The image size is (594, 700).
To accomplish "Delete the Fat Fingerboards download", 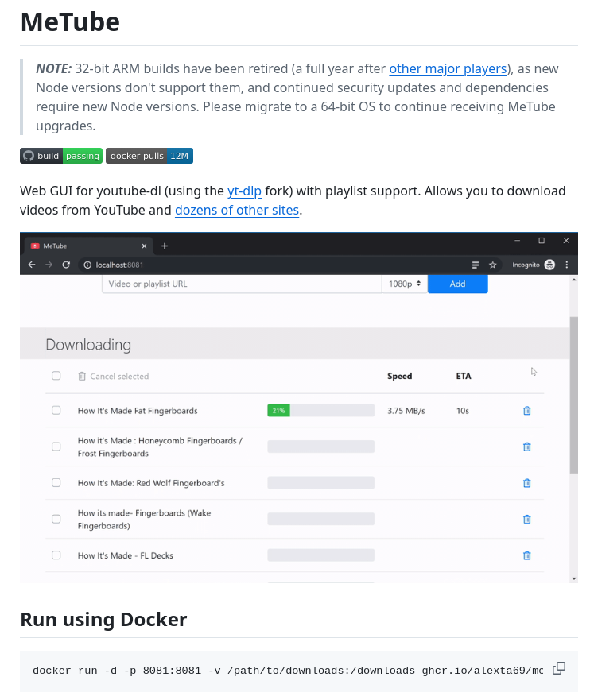I will pos(527,411).
